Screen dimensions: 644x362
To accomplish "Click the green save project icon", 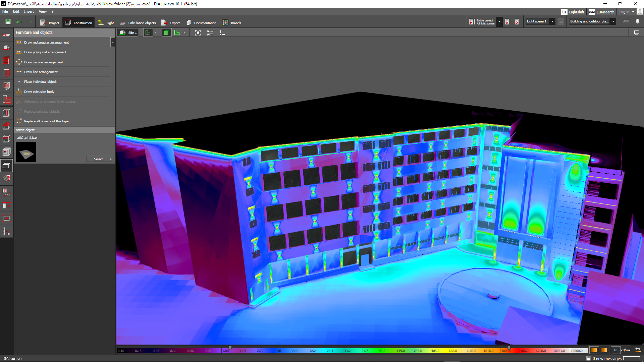I will pyautogui.click(x=8, y=22).
